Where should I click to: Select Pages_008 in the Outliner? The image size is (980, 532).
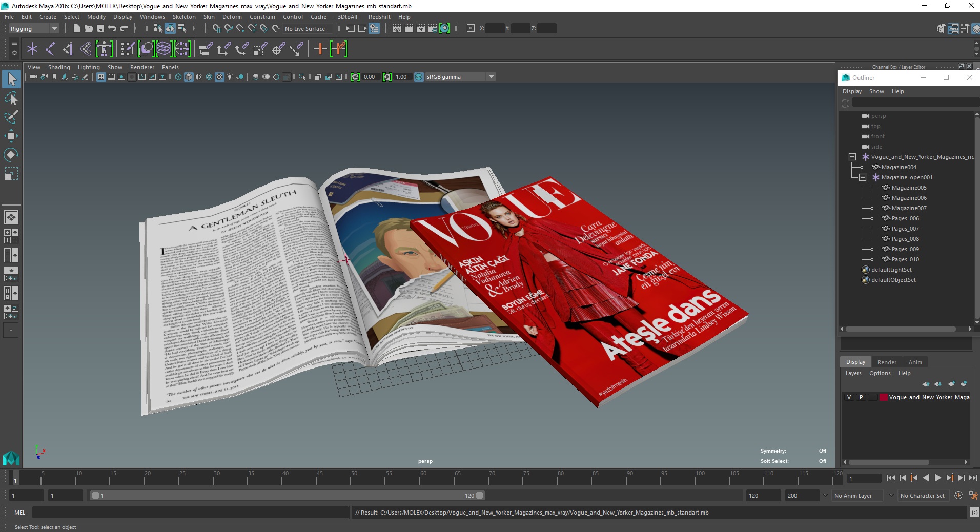[x=905, y=239]
